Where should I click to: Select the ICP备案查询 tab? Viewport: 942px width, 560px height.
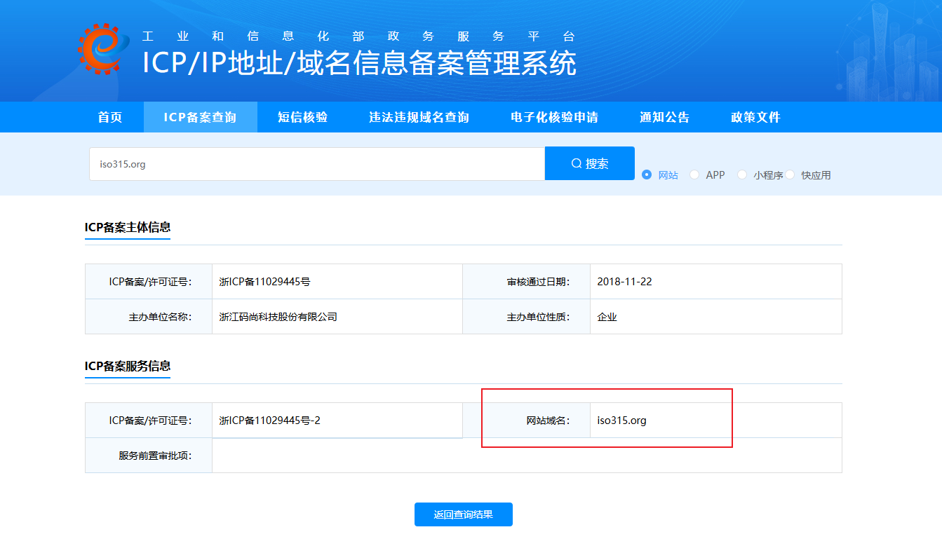point(200,117)
